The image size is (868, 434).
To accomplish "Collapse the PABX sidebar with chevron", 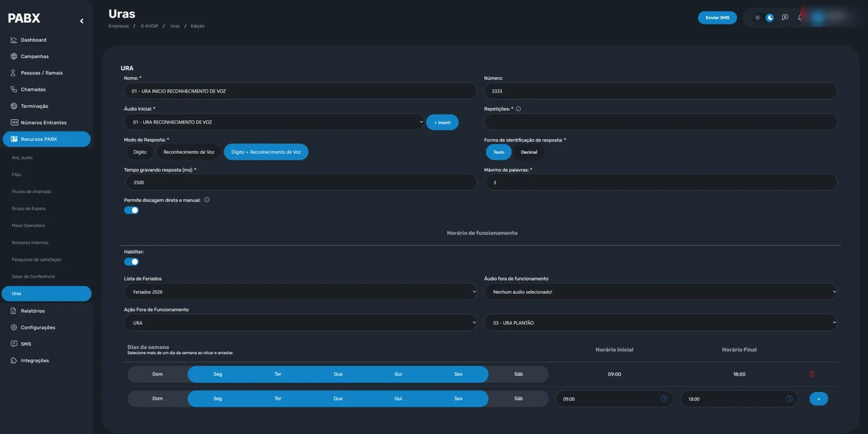I will (82, 21).
